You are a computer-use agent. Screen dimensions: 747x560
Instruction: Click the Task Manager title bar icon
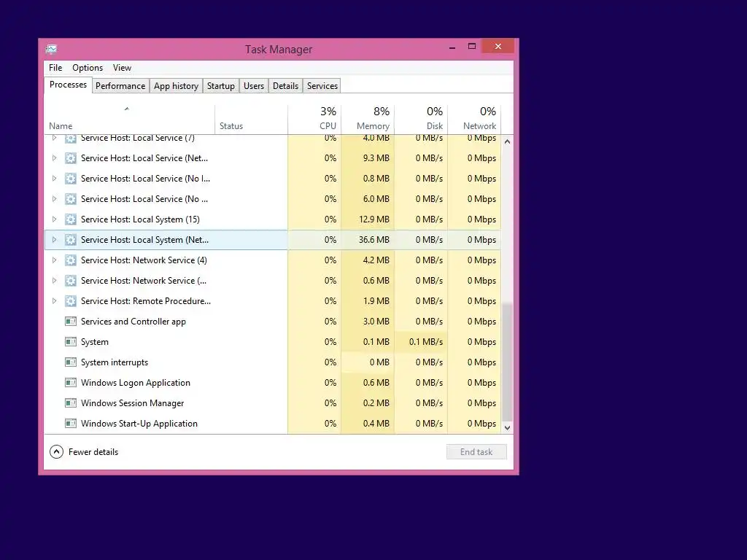(x=52, y=49)
